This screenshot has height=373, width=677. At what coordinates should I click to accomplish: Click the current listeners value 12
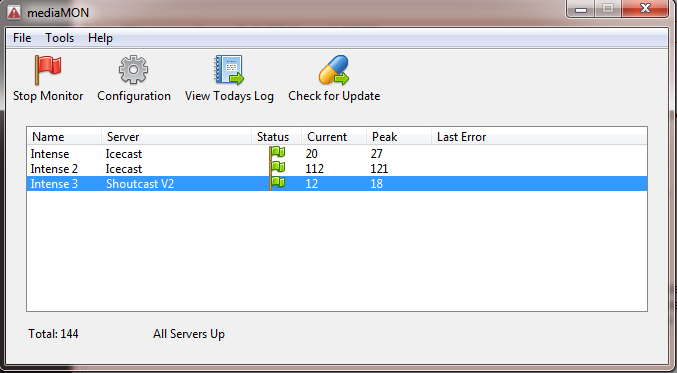click(x=311, y=184)
